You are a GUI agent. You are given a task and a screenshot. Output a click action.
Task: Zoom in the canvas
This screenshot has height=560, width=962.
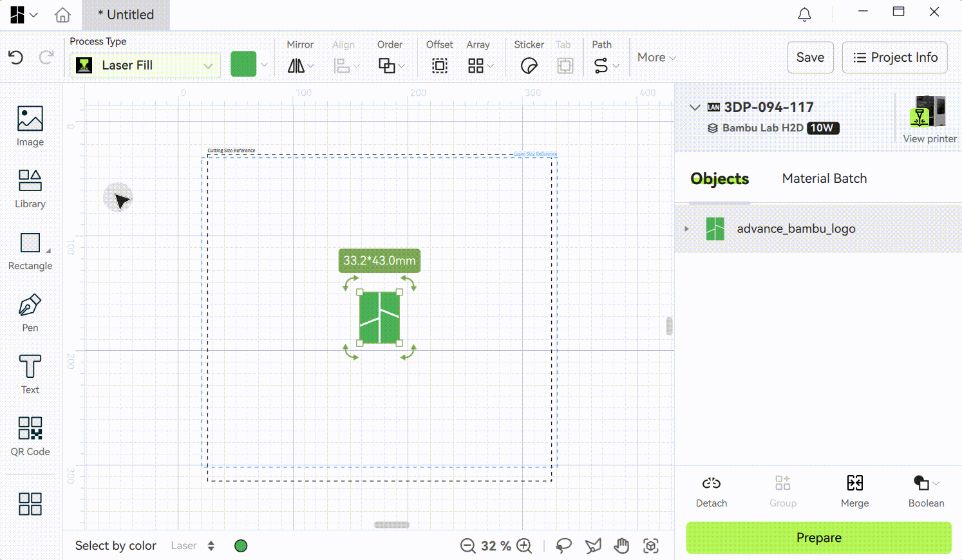coord(525,546)
